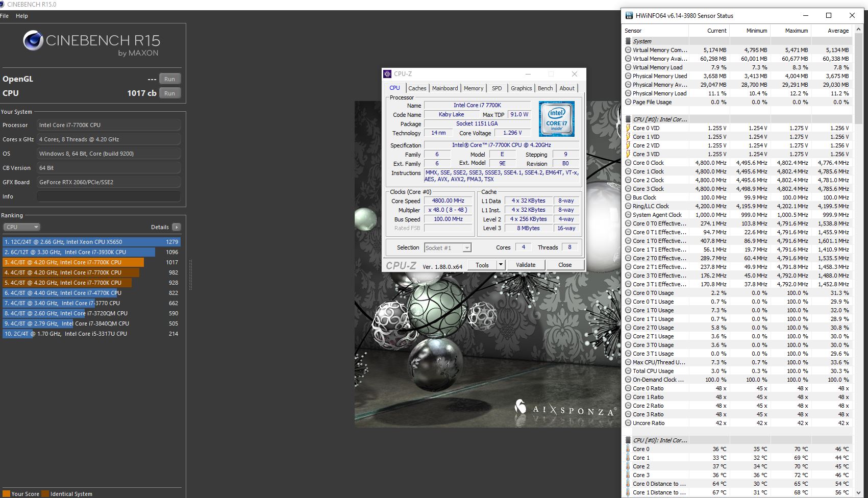Click the thermometer icon beside Core 0 temperature

(628, 449)
